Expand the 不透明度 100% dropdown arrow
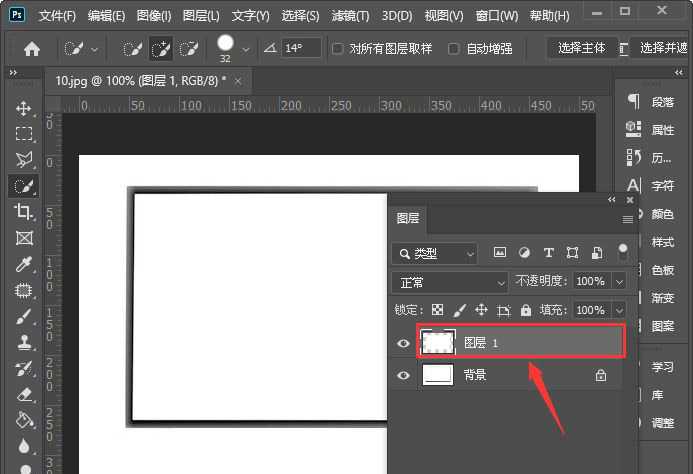The width and height of the screenshot is (693, 474). point(619,282)
